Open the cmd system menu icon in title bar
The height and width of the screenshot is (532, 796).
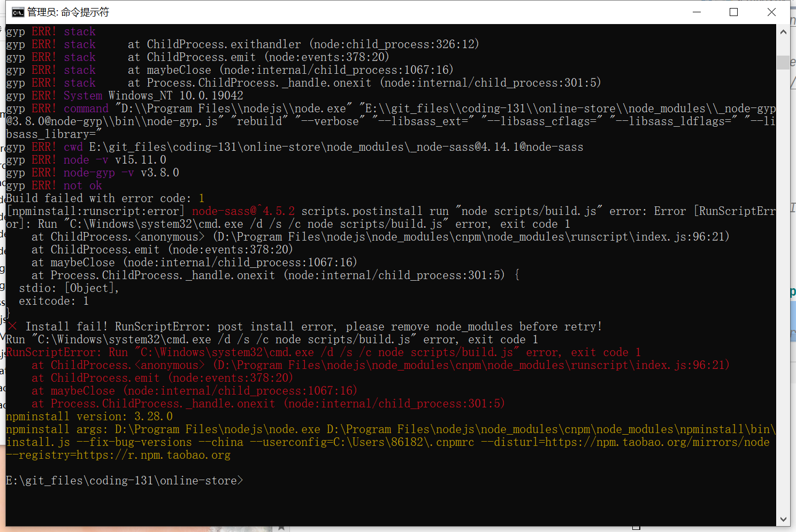tap(18, 12)
